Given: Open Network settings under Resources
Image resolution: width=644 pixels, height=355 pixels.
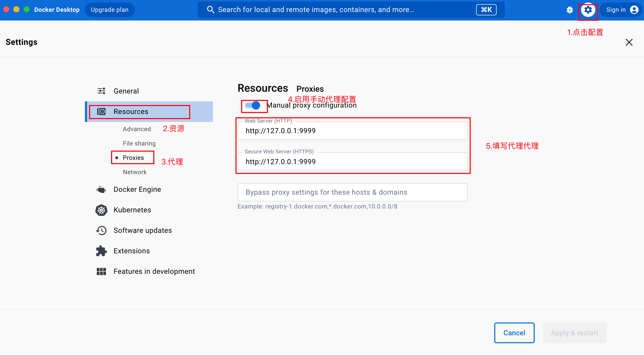Looking at the screenshot, I should click(x=135, y=172).
